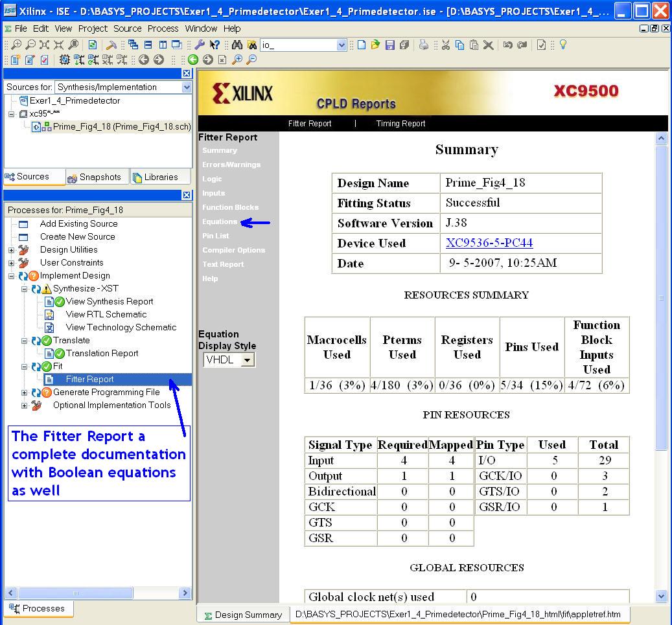Click the copy icon in the toolbar
Viewport: 672px width, 625px height.
(460, 45)
